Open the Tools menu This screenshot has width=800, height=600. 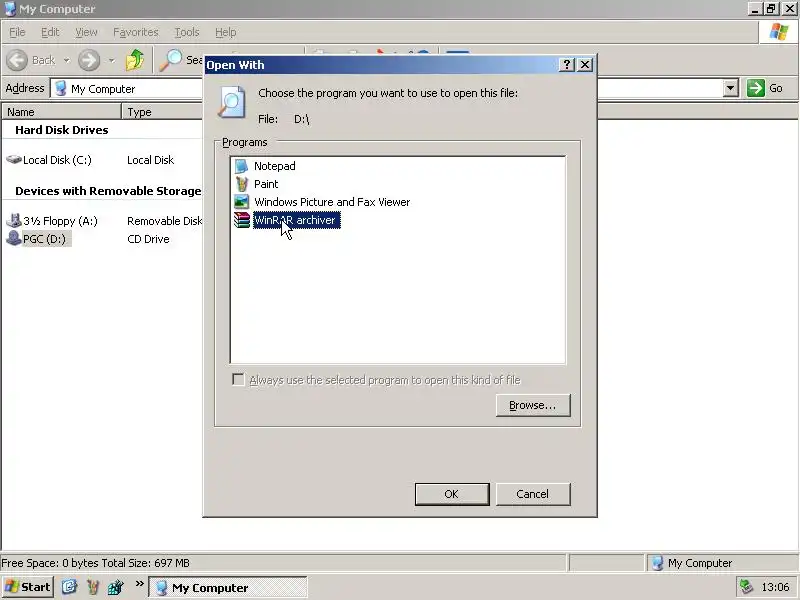pyautogui.click(x=187, y=32)
